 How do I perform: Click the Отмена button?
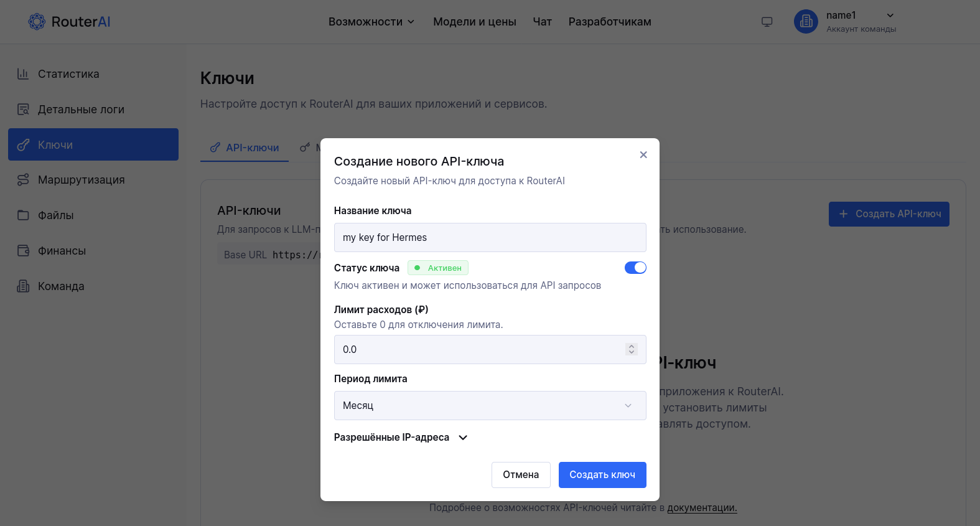tap(521, 475)
